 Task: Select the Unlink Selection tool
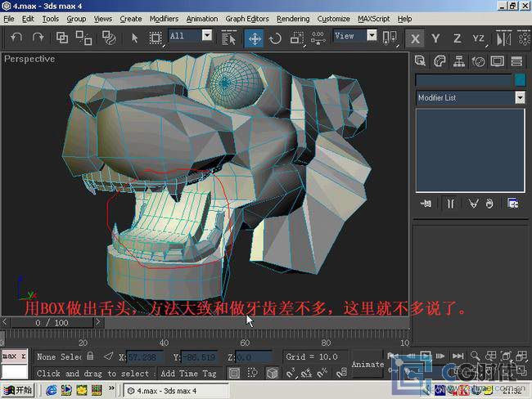pos(83,38)
